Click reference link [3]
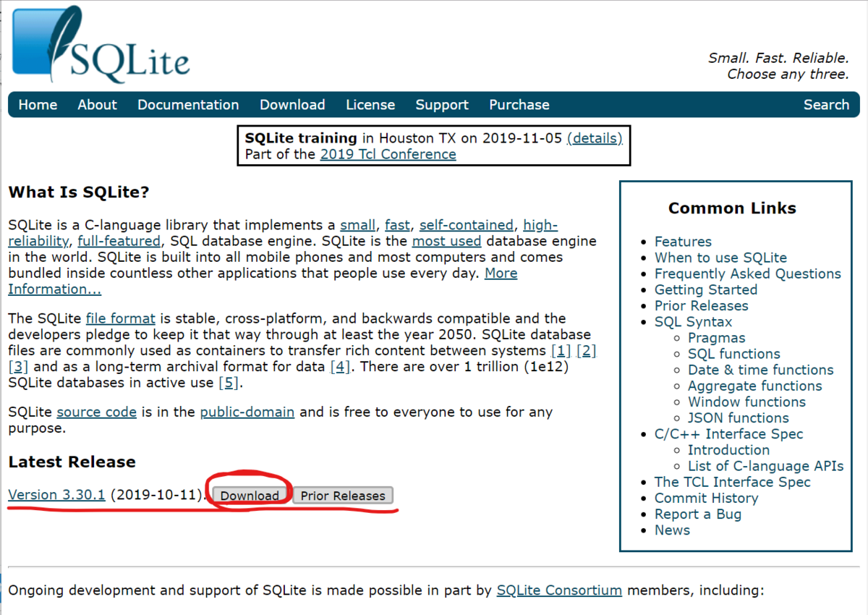 click(18, 367)
